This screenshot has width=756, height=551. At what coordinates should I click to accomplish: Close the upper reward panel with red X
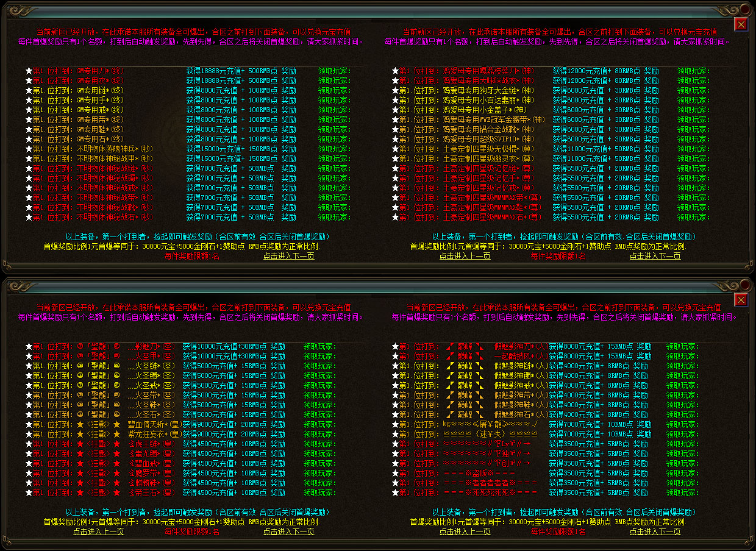[x=741, y=24]
